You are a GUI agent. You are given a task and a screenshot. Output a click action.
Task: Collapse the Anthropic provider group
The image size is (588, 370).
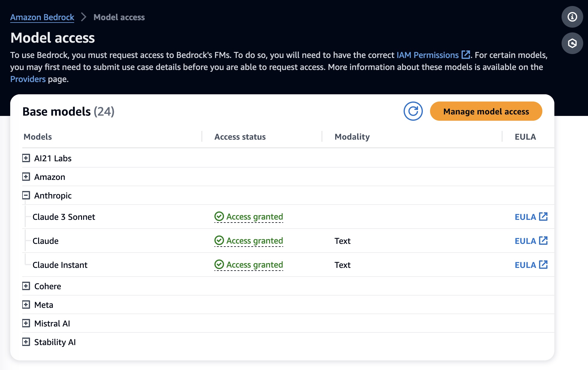point(26,196)
